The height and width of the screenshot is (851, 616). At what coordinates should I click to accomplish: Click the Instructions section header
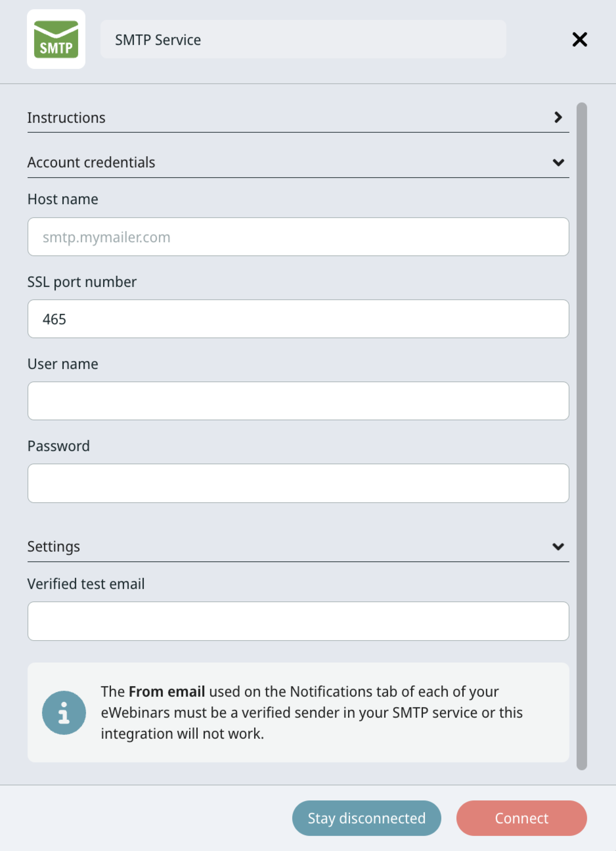tap(66, 118)
